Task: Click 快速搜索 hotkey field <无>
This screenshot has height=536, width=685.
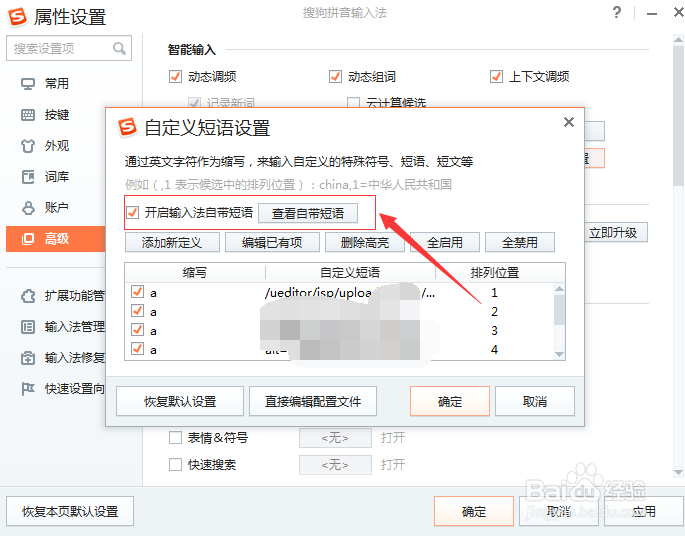Action: 335,465
